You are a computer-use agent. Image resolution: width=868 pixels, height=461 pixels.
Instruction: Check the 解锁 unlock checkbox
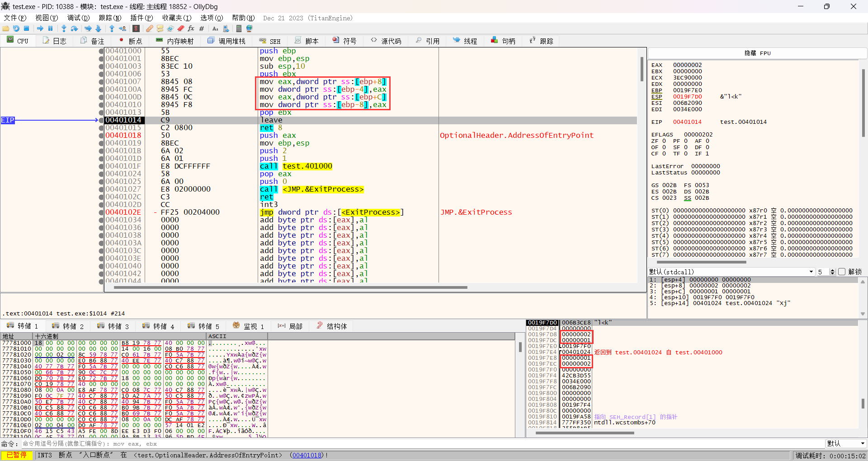(x=842, y=272)
